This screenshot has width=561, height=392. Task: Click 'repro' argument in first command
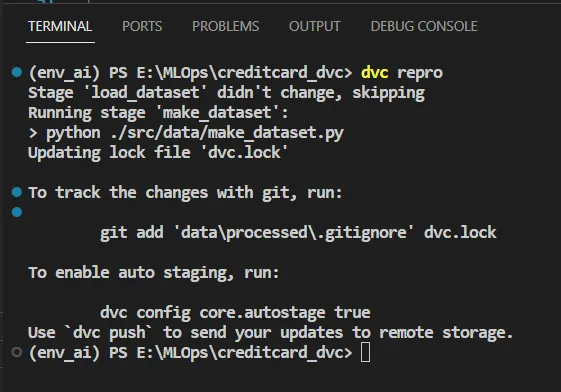click(420, 73)
